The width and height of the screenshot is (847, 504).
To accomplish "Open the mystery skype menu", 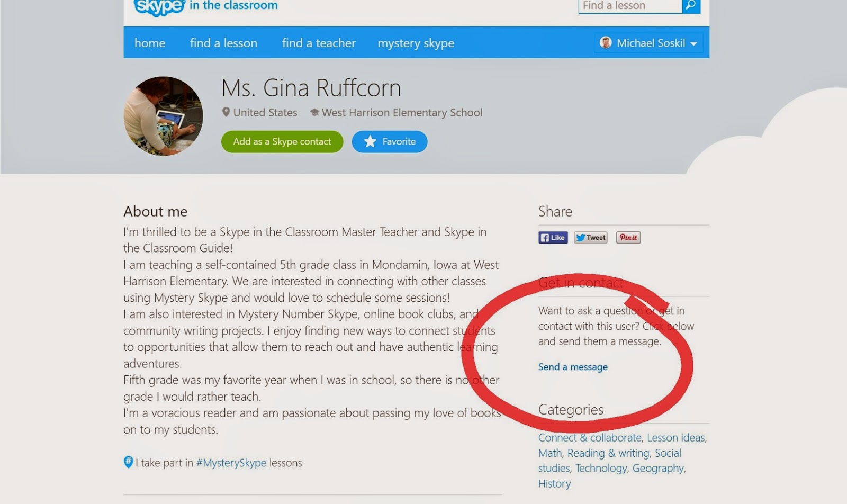I will pos(416,43).
